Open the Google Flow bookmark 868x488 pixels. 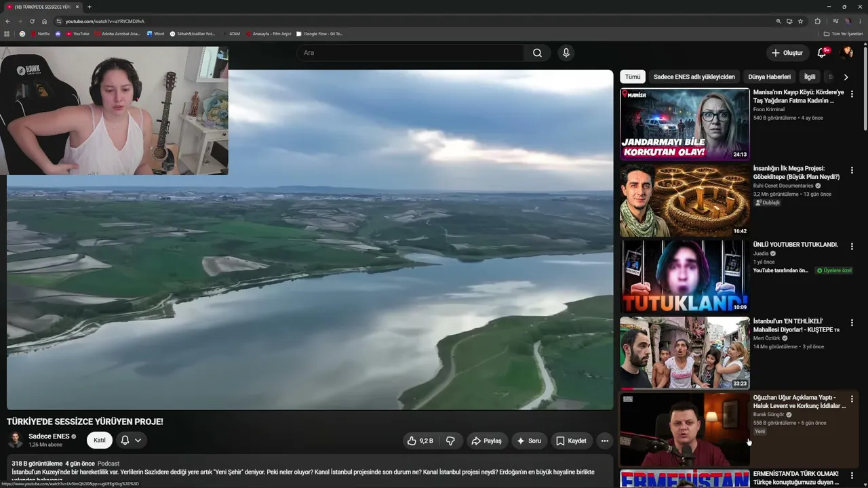coord(320,33)
